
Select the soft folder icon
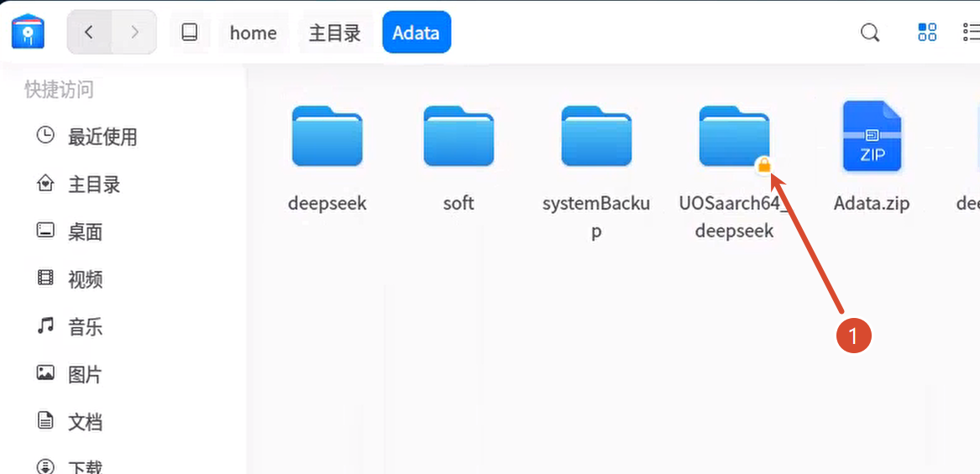coord(459,136)
